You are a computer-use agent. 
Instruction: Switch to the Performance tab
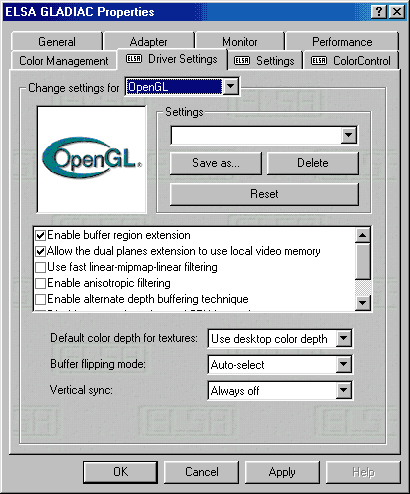342,42
